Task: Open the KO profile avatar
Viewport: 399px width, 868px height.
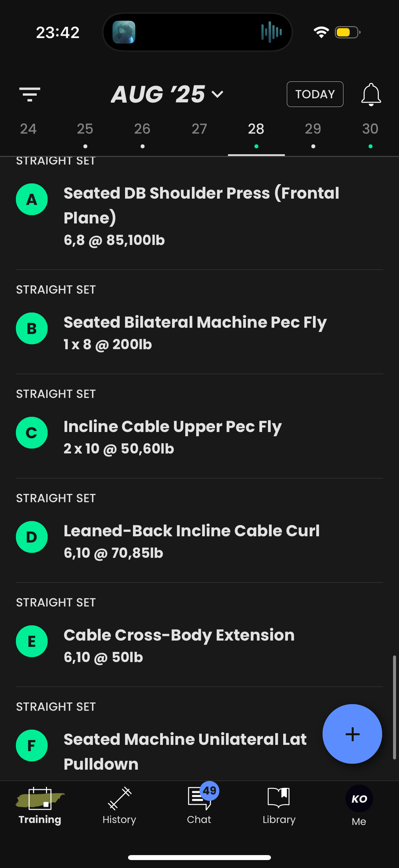Action: [x=359, y=798]
